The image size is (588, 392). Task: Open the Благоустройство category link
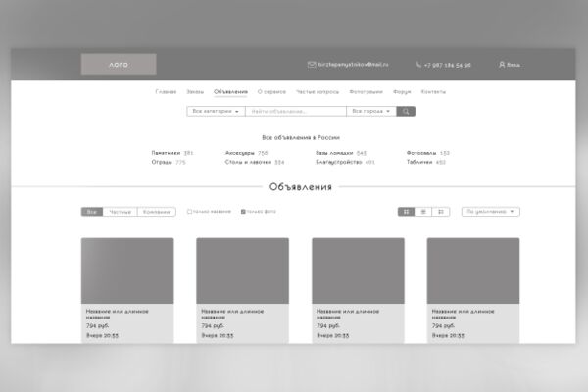tap(339, 162)
